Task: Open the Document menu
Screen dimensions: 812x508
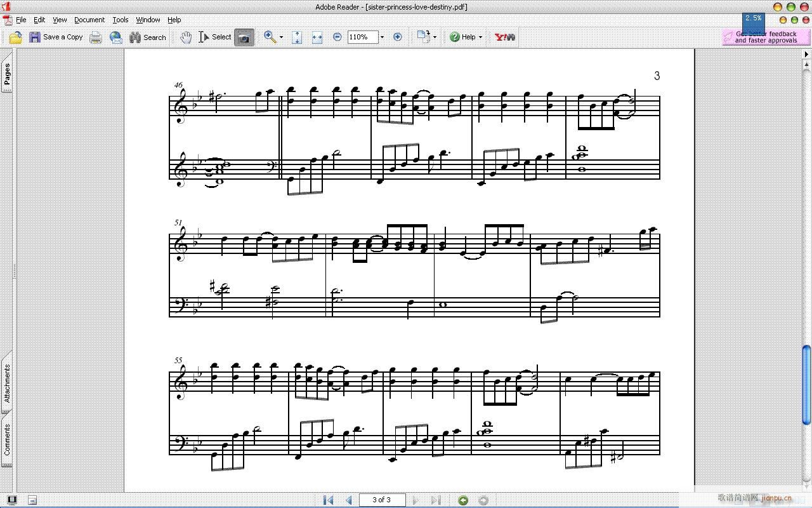Action: pyautogui.click(x=89, y=20)
